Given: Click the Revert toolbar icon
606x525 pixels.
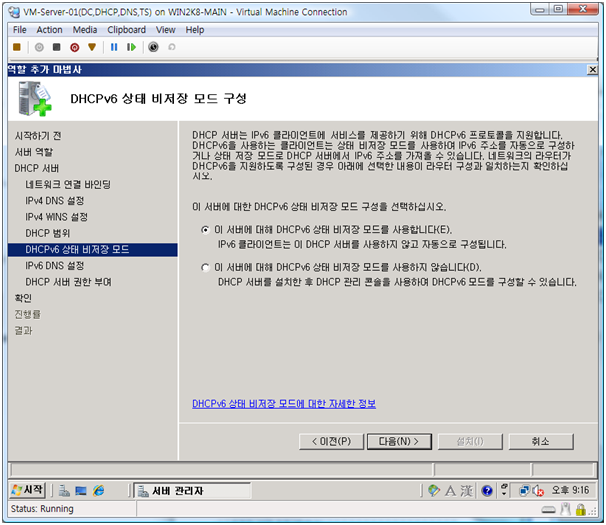Looking at the screenshot, I should [172, 47].
